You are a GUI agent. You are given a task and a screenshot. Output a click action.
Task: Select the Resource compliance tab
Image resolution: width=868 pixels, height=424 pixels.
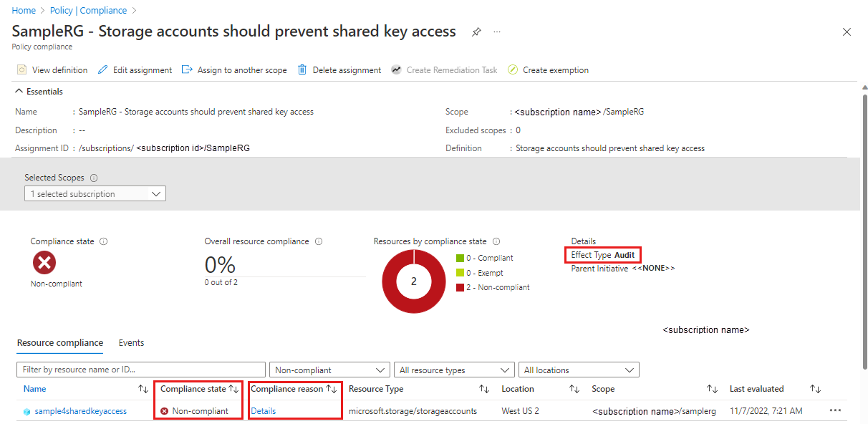tap(60, 343)
